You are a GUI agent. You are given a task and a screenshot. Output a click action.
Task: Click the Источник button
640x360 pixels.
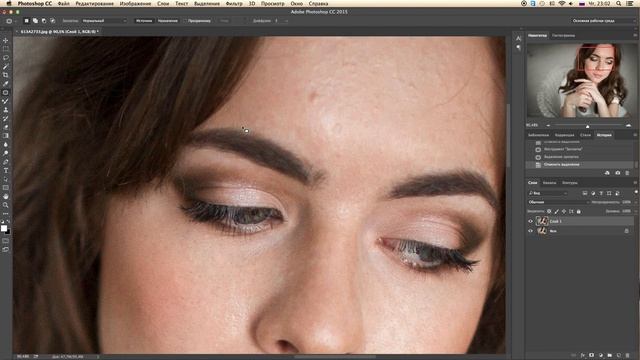pyautogui.click(x=144, y=21)
